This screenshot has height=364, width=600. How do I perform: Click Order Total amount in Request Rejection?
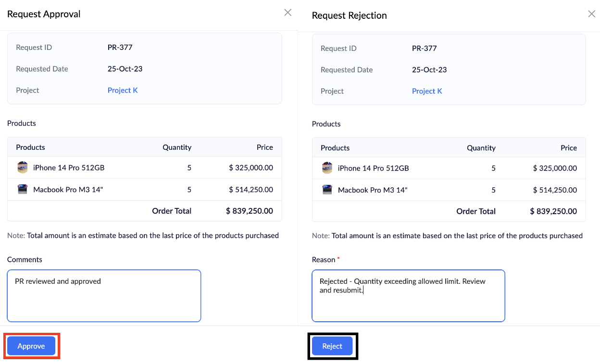click(x=553, y=211)
